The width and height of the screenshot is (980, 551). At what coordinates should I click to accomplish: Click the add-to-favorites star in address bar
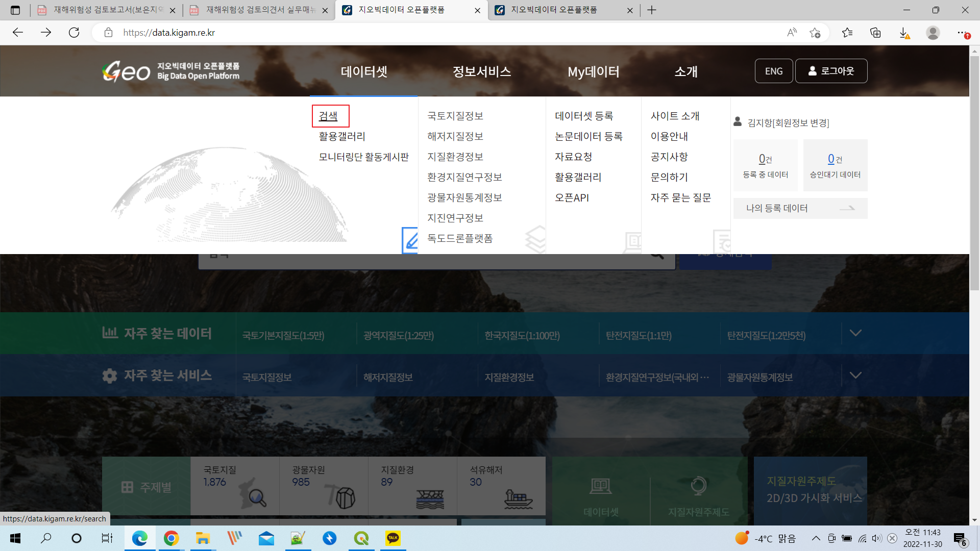(815, 32)
